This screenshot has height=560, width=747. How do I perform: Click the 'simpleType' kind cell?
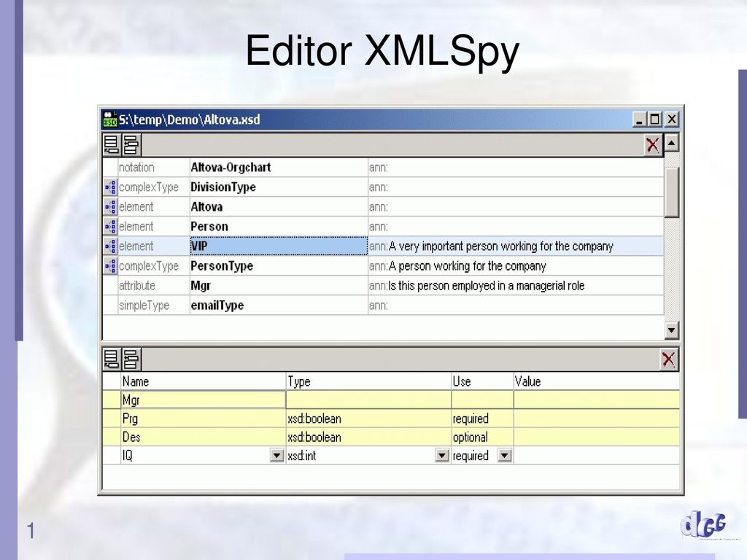(x=153, y=306)
